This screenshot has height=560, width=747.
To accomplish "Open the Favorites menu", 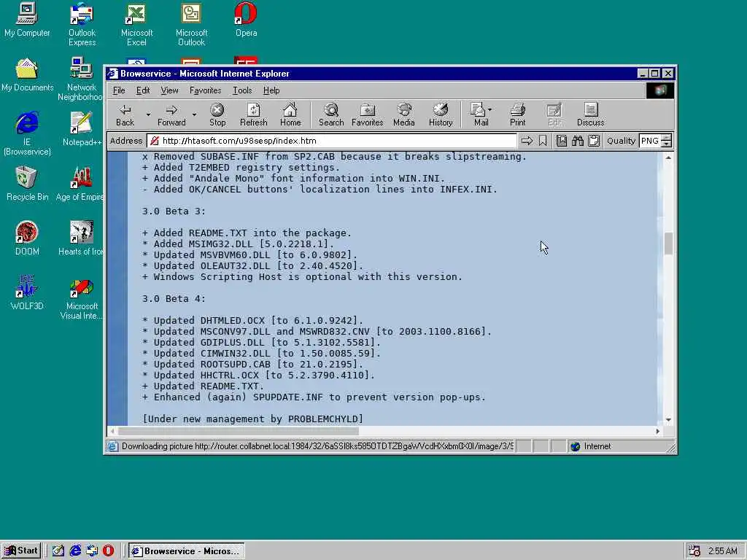I will tap(205, 90).
